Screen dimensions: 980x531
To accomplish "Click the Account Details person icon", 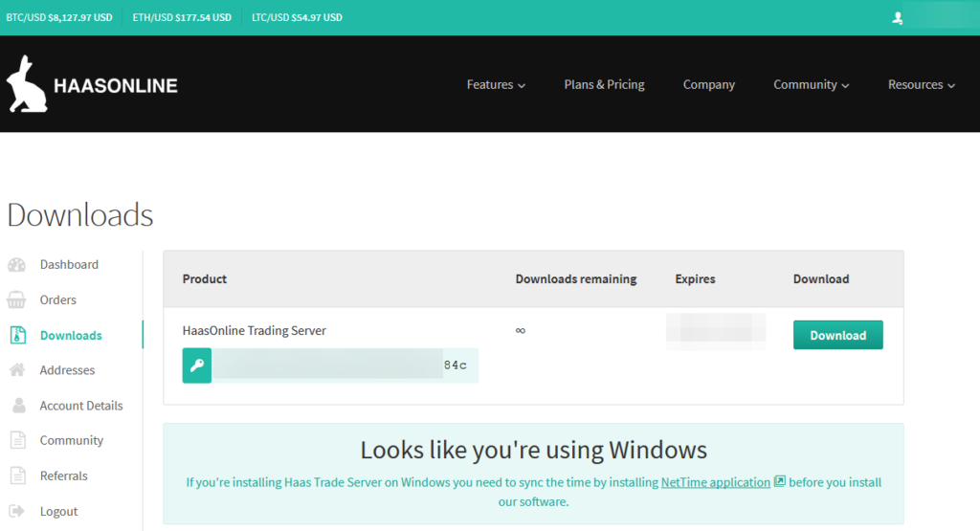I will point(19,406).
